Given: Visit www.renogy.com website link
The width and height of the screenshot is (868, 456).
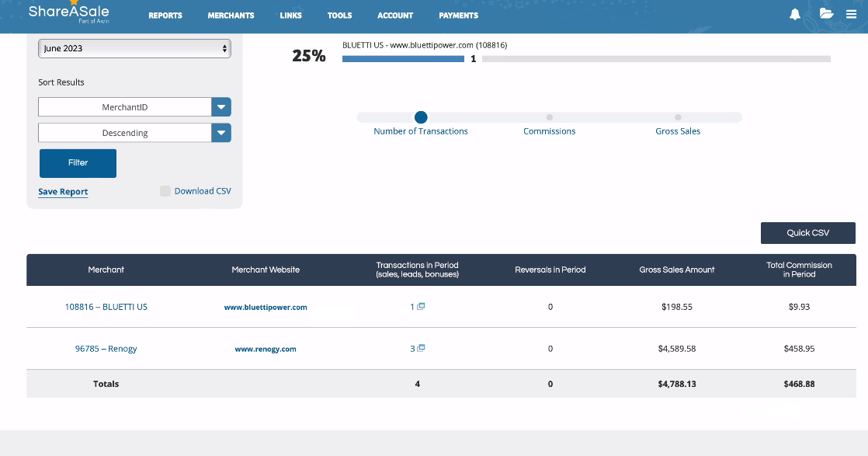Looking at the screenshot, I should tap(266, 349).
